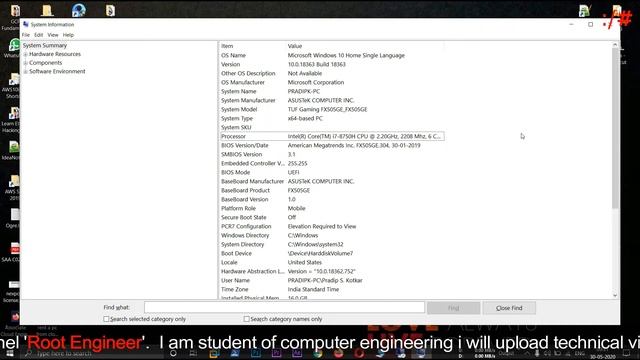
Task: Toggle Search selected category only checkbox
Action: (107, 319)
